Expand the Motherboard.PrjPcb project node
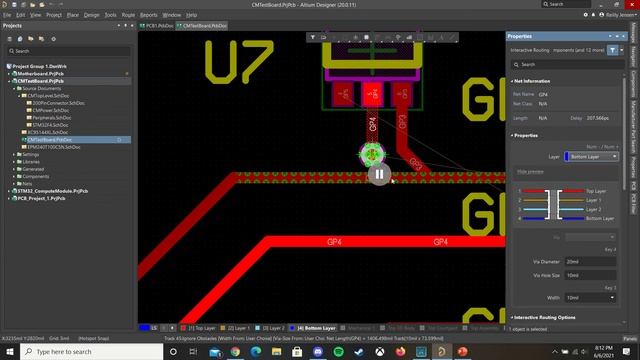This screenshot has height=360, width=640. click(9, 74)
